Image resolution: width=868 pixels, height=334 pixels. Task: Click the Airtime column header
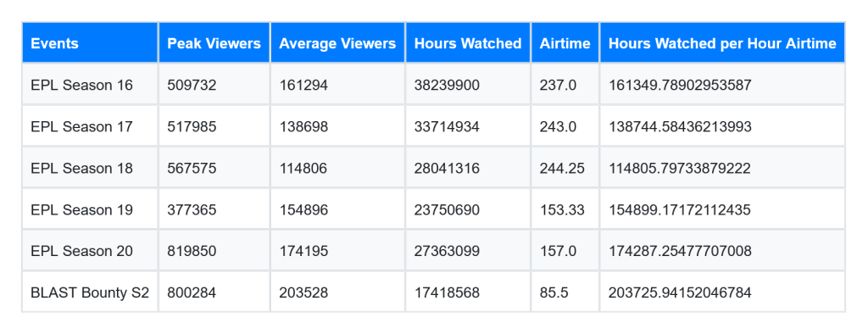[565, 43]
